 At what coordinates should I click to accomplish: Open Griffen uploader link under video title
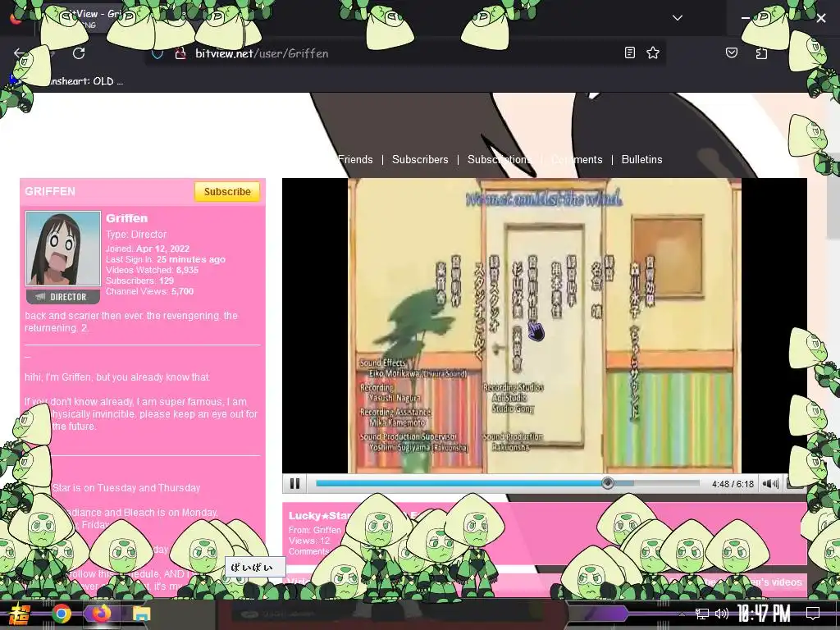pos(326,530)
